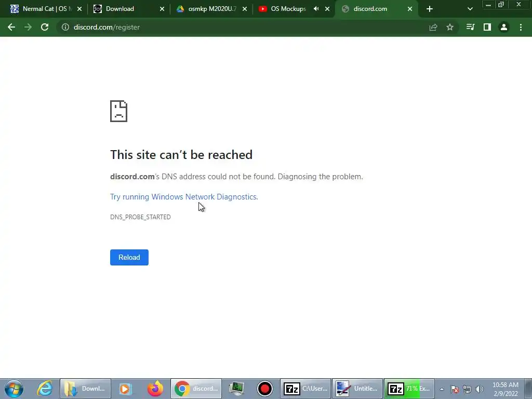Open Action Center flag tray icon
532x399 pixels.
[455, 390]
